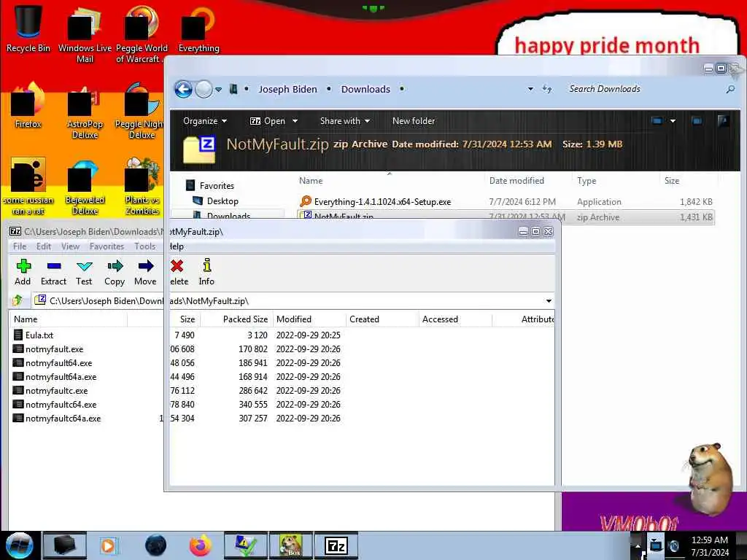This screenshot has width=747, height=560.
Task: Click the Explorer refresh button
Action: pyautogui.click(x=547, y=89)
